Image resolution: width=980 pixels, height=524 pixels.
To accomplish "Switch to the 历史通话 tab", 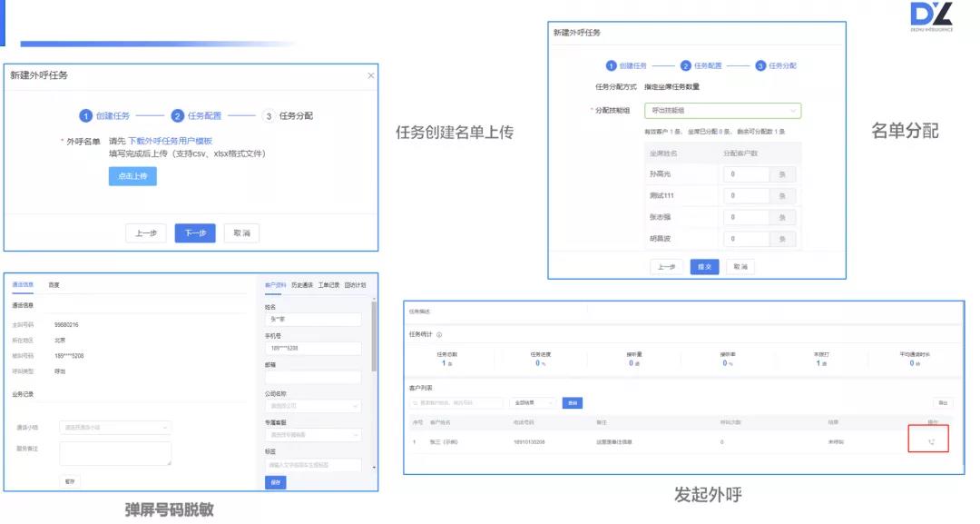I will (x=302, y=285).
